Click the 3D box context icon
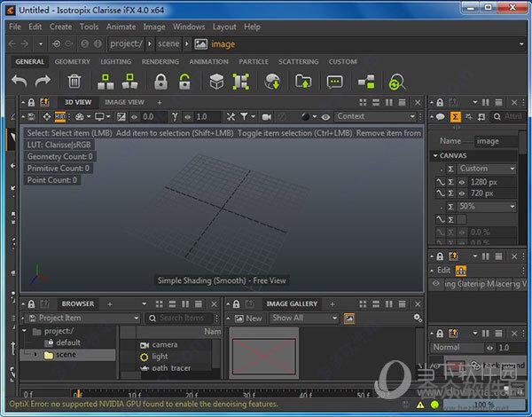The image size is (532, 417). tap(216, 82)
